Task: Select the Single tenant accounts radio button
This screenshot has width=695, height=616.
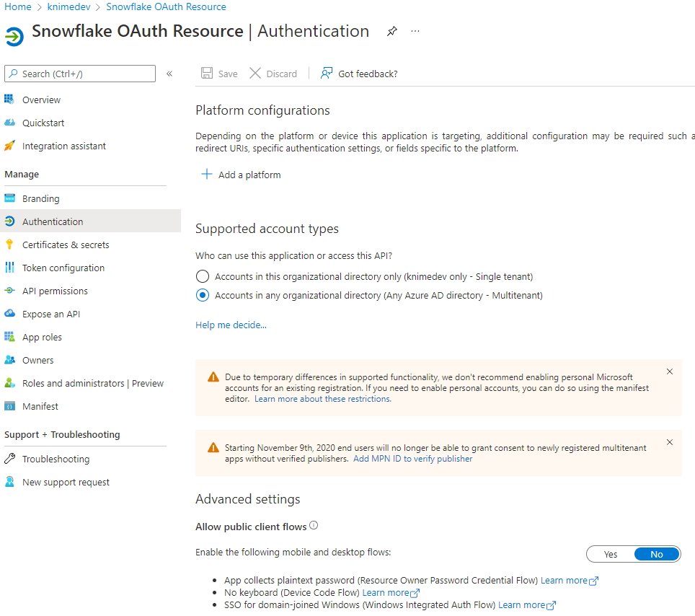Action: tap(203, 276)
